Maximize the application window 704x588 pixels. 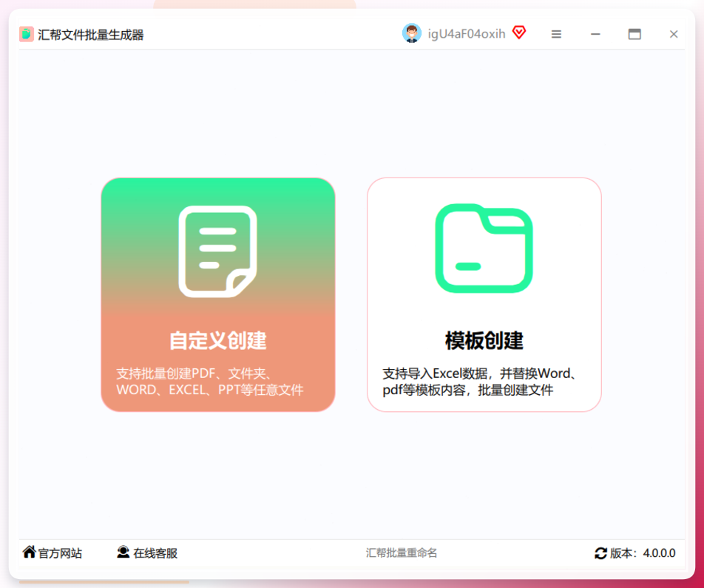click(x=634, y=34)
